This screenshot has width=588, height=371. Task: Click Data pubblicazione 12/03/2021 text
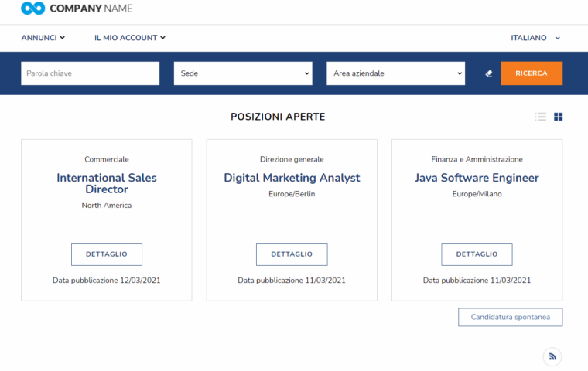[107, 281]
